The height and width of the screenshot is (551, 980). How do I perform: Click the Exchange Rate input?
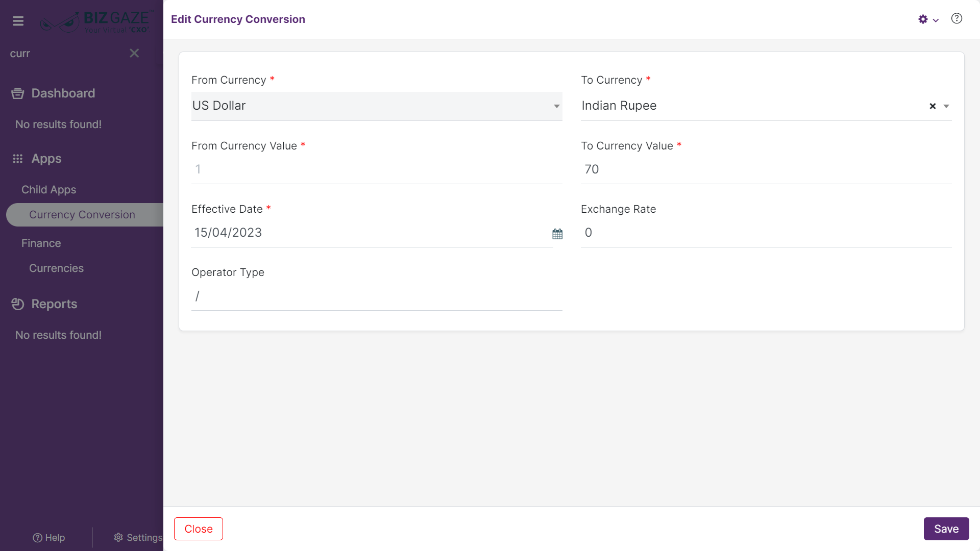click(766, 233)
